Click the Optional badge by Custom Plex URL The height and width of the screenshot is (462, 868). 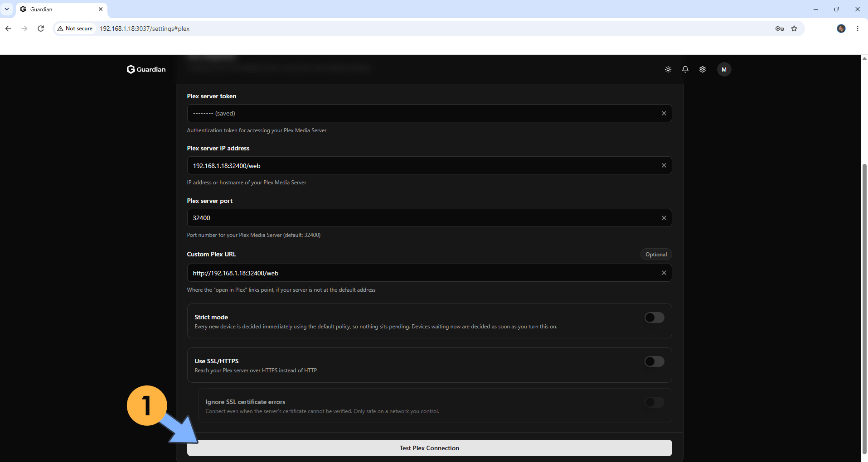point(656,255)
